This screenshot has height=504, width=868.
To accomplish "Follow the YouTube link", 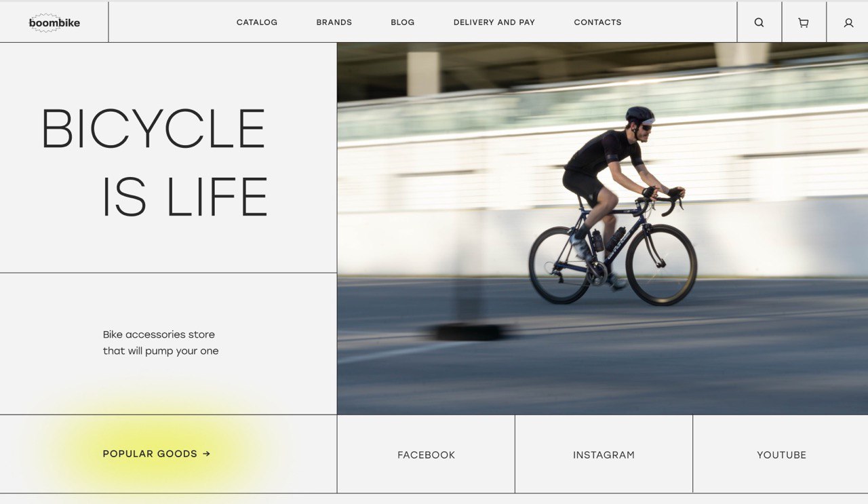I will [x=781, y=455].
